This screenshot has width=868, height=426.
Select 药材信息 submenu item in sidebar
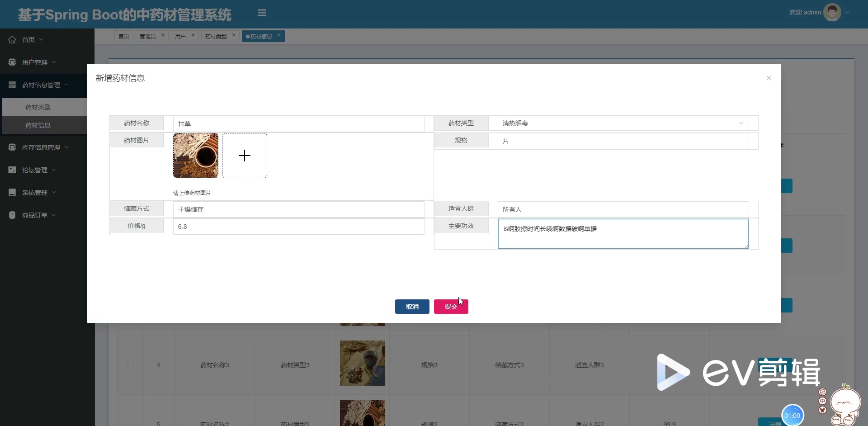44,125
